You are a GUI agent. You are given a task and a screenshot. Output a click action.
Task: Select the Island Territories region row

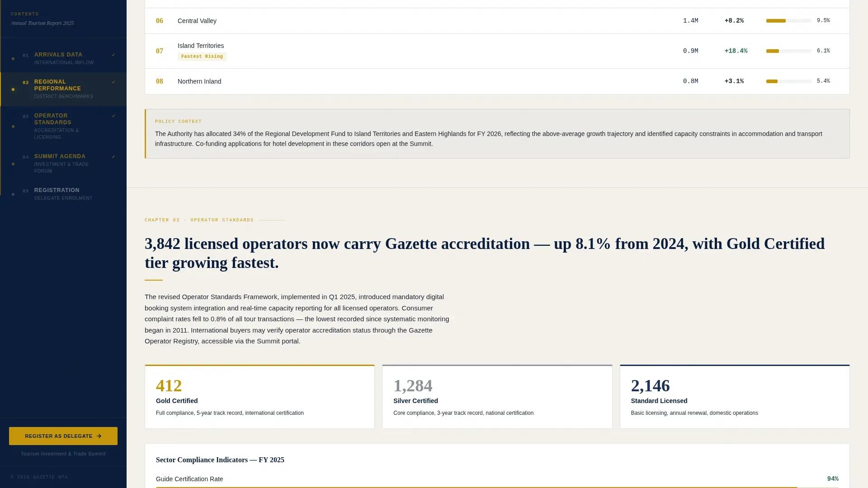point(497,51)
